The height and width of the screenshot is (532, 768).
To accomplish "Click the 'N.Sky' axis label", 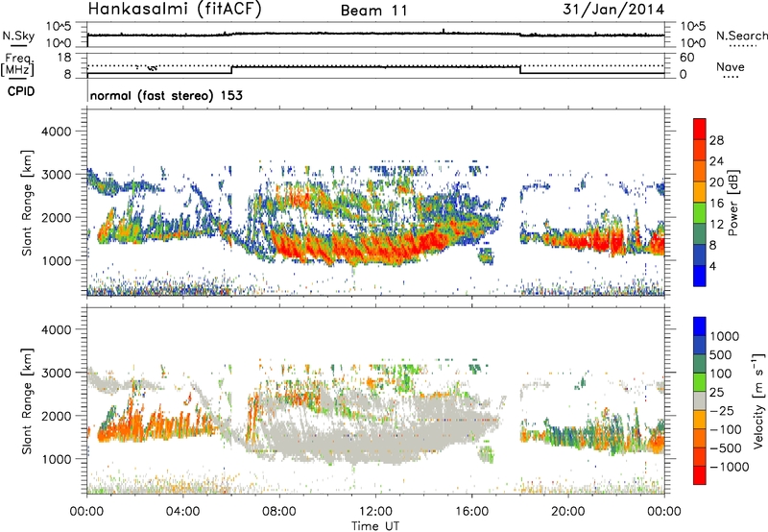I will point(18,36).
